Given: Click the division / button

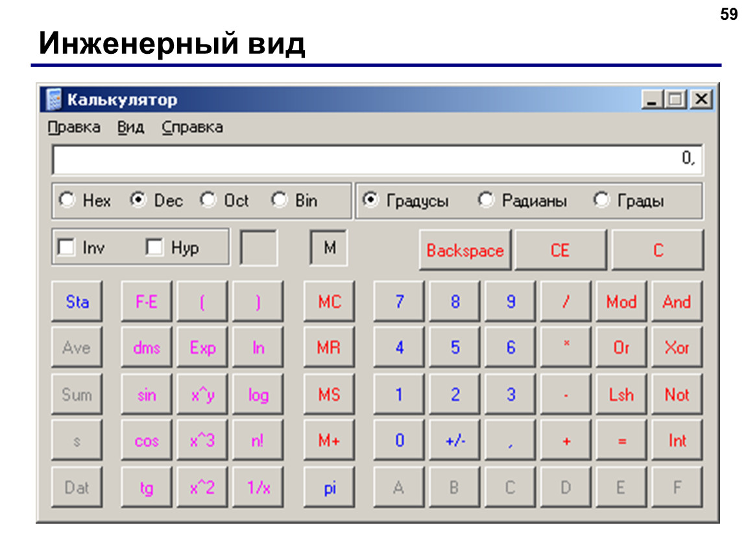Looking at the screenshot, I should [566, 301].
